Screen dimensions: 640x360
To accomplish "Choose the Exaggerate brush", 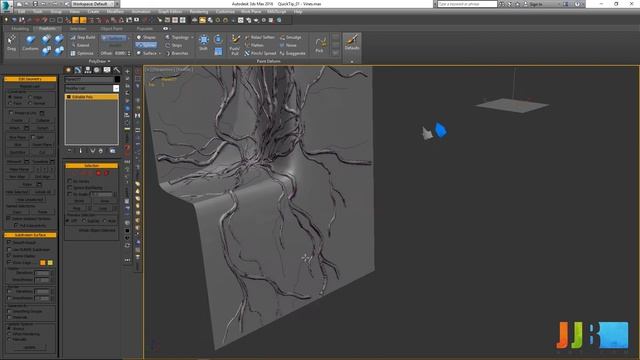I will [x=293, y=53].
